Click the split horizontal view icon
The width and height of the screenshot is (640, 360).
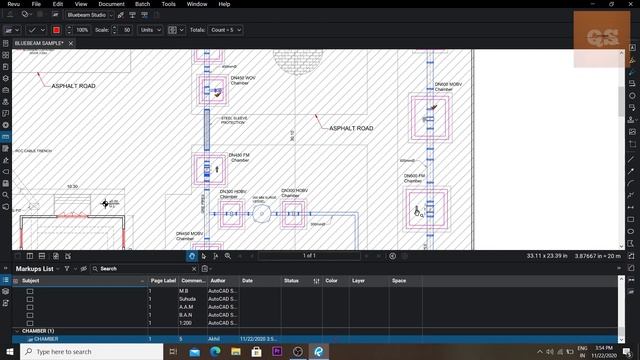point(42,256)
